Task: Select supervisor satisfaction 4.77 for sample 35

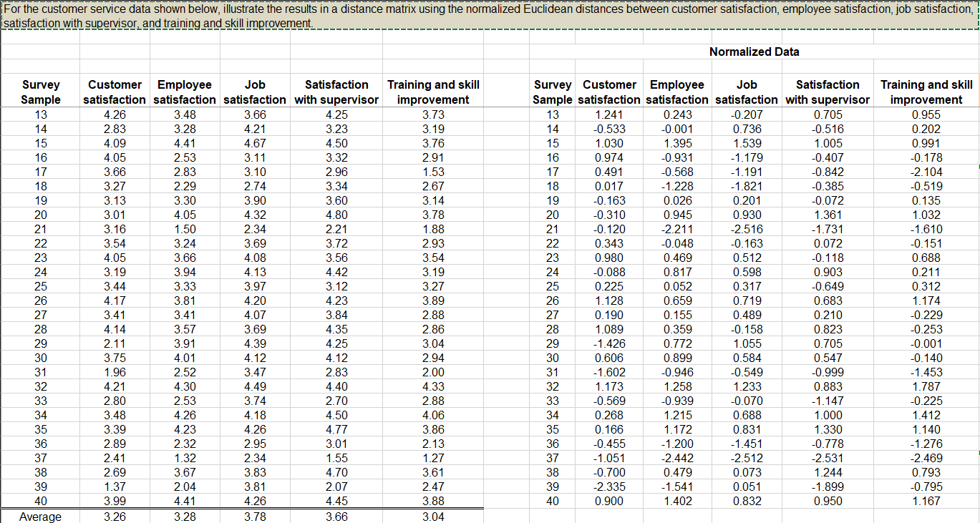Action: pos(336,429)
